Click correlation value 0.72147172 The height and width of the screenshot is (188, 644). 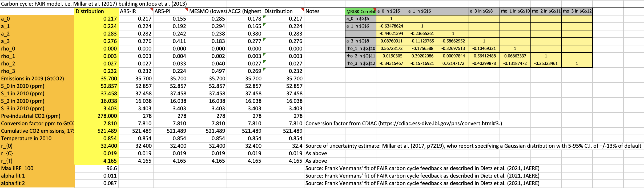pos(453,64)
